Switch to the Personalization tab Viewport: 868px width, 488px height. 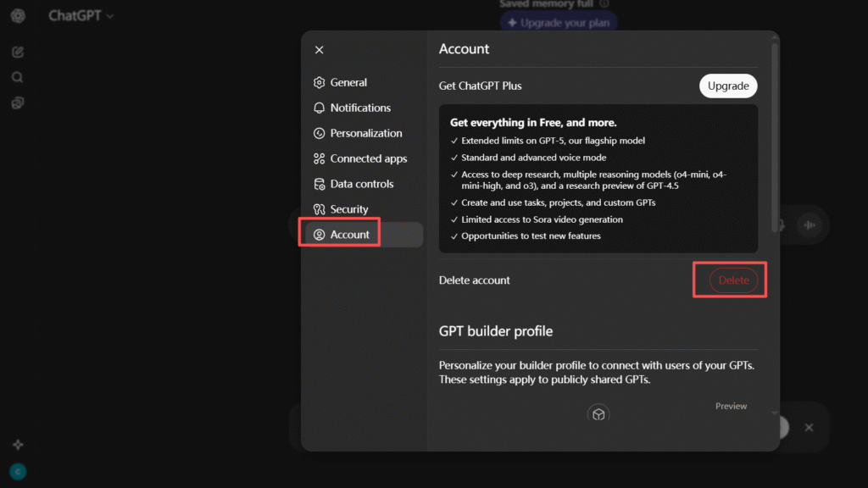click(x=364, y=133)
